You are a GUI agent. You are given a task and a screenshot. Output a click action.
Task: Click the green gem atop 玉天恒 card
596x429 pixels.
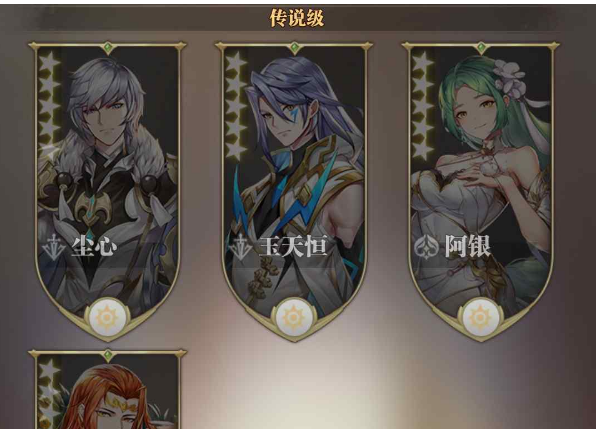pos(294,48)
